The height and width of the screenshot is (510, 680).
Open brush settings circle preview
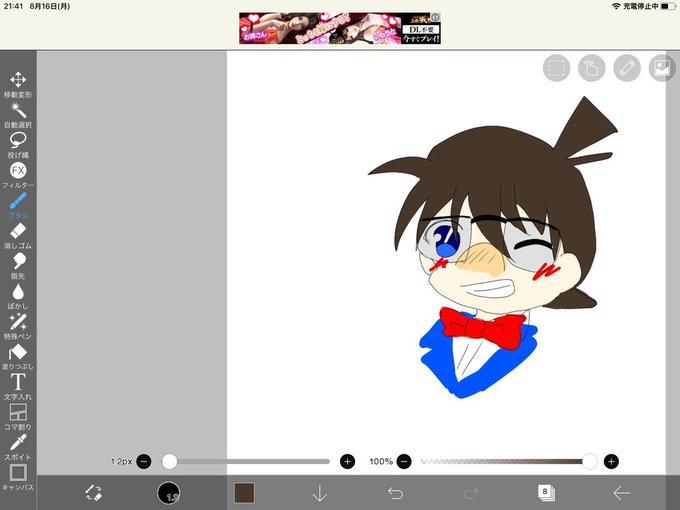pos(169,493)
